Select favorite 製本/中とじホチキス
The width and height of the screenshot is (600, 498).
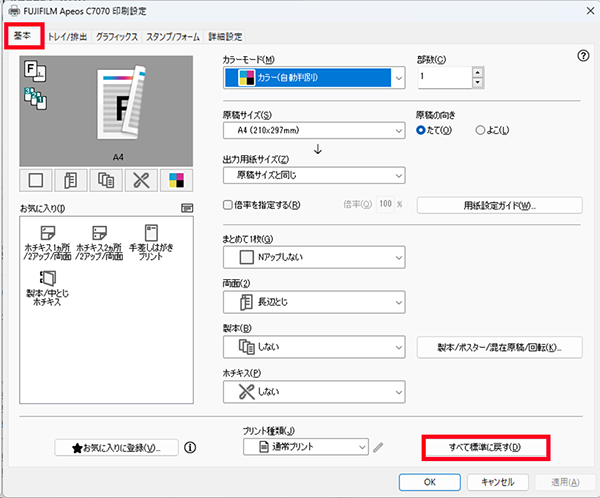pos(47,288)
